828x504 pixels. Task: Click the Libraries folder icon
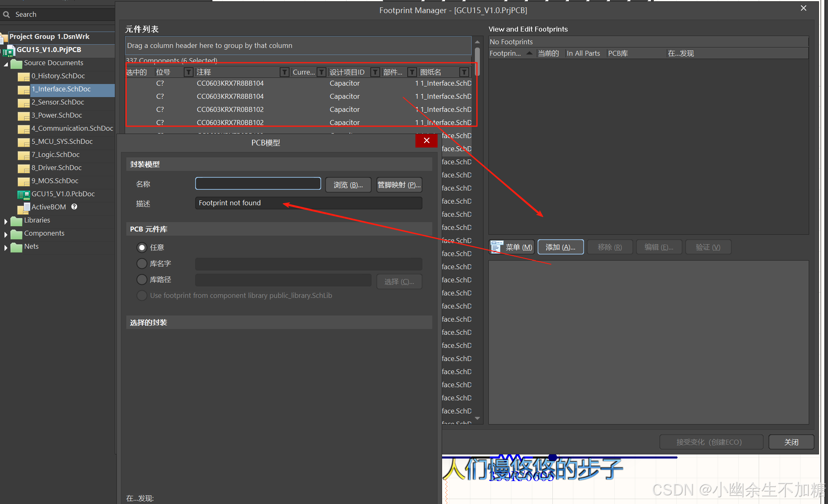click(16, 221)
